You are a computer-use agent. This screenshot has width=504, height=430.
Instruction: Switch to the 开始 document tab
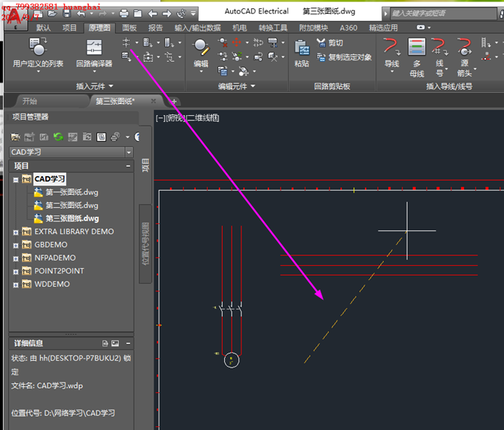(x=29, y=101)
